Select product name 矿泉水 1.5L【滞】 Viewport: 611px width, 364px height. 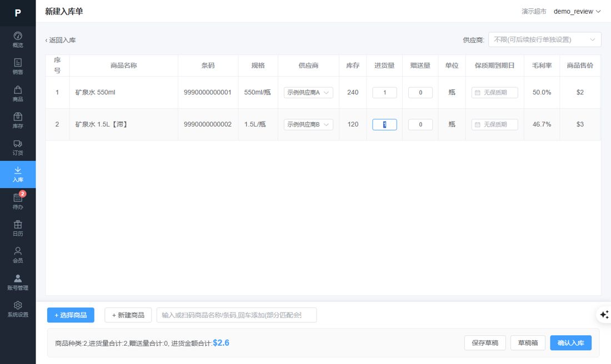pos(102,125)
